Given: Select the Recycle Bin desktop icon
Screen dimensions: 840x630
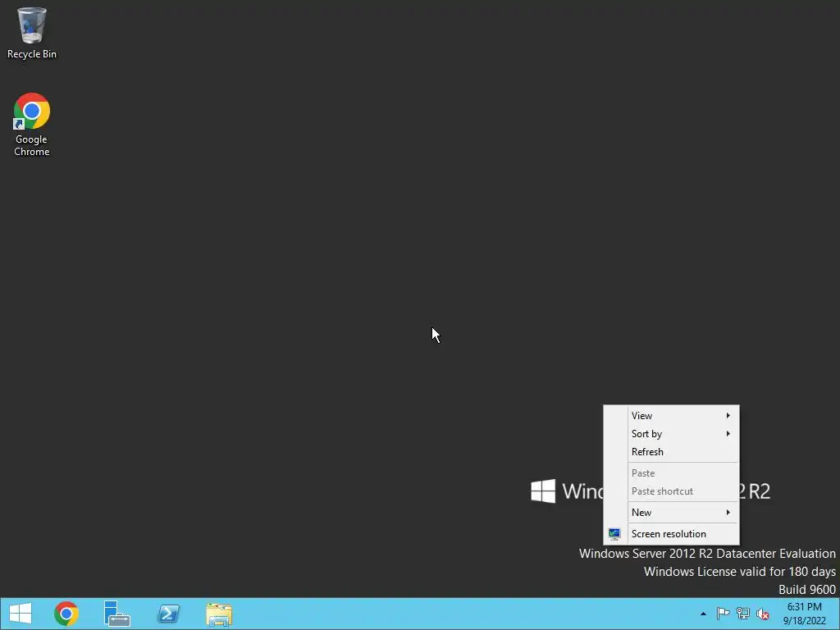Looking at the screenshot, I should (x=32, y=33).
